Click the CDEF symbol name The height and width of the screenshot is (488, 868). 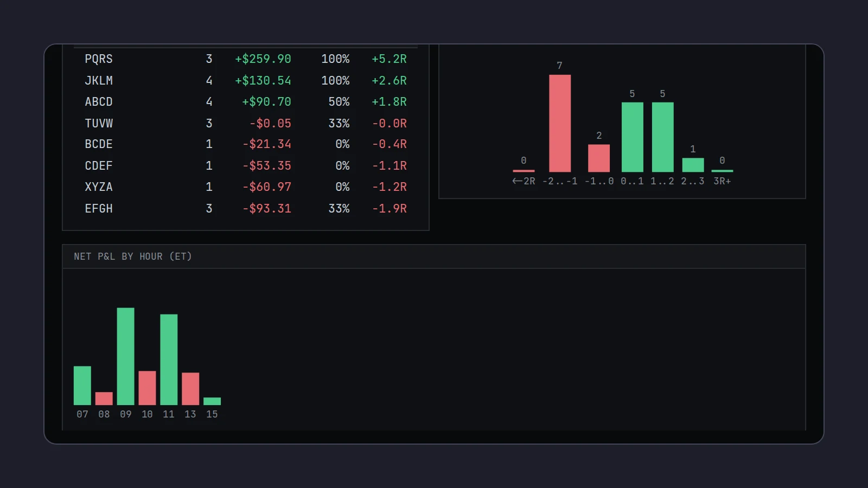[99, 165]
